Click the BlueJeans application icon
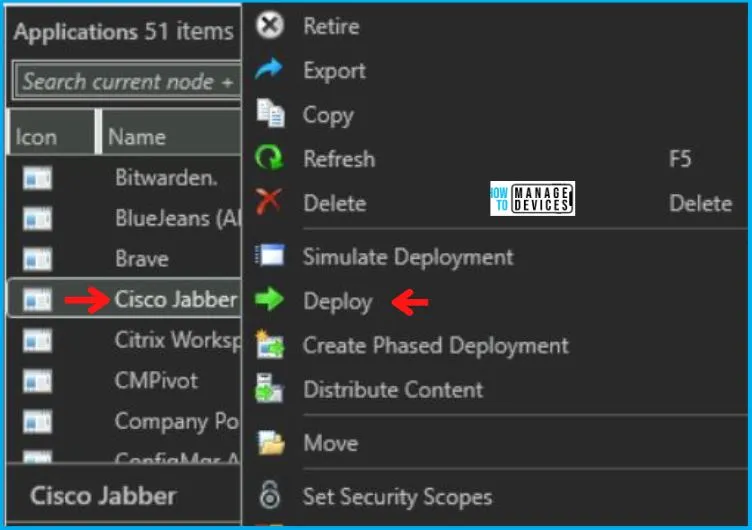Screen dimensions: 752x530 click(37, 219)
